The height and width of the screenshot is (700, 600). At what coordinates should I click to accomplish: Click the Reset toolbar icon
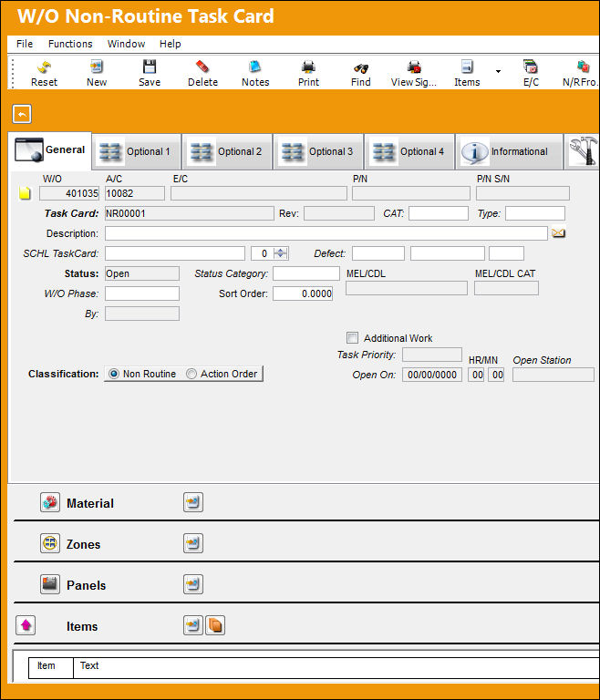(44, 74)
